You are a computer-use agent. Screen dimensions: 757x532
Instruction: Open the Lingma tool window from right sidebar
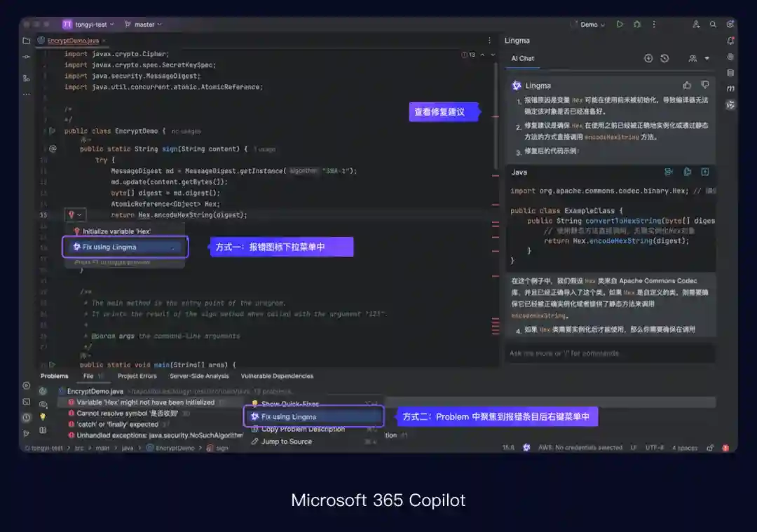730,104
